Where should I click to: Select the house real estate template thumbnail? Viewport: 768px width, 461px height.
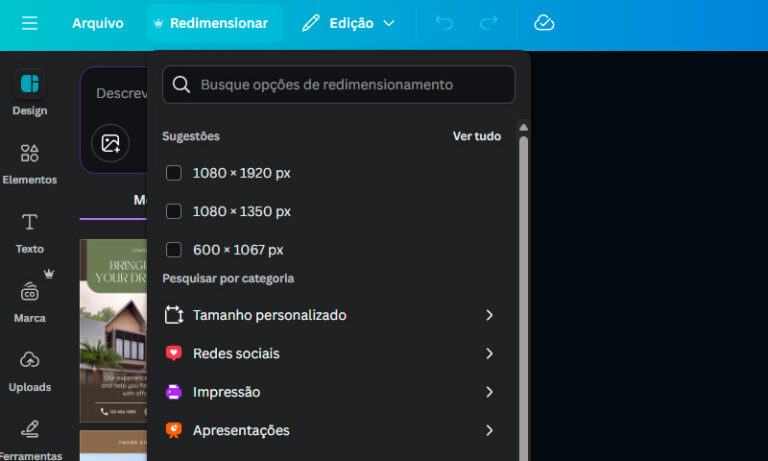pos(113,331)
